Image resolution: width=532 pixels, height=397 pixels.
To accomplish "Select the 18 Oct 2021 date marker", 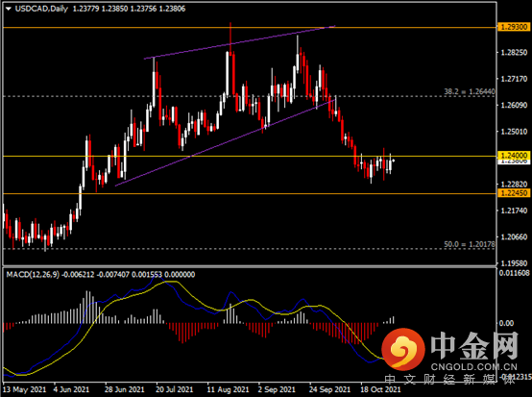I will (380, 389).
